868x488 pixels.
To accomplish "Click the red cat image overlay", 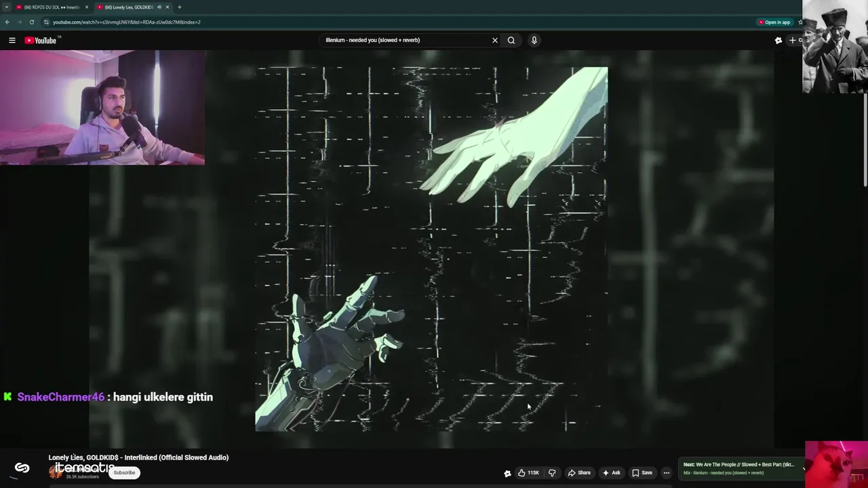I will tap(836, 464).
